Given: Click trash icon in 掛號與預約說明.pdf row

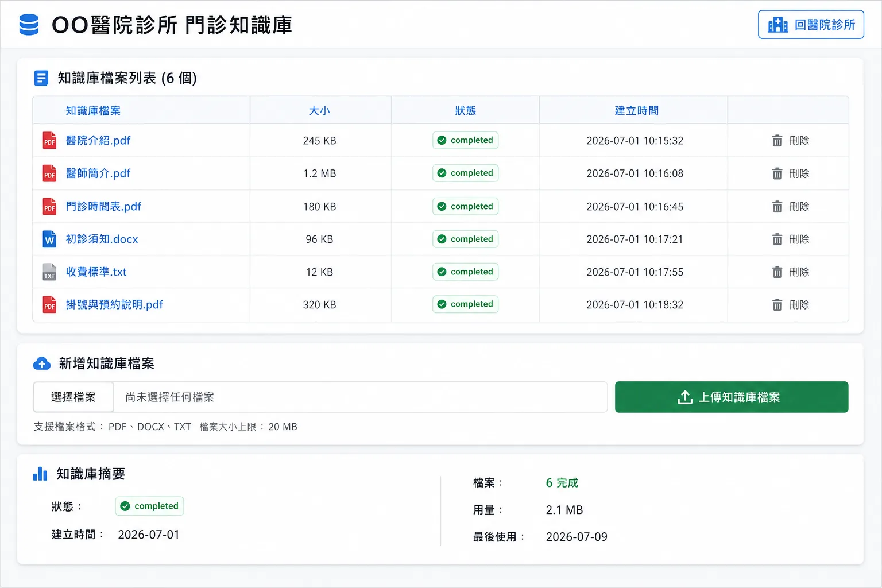Looking at the screenshot, I should [777, 305].
